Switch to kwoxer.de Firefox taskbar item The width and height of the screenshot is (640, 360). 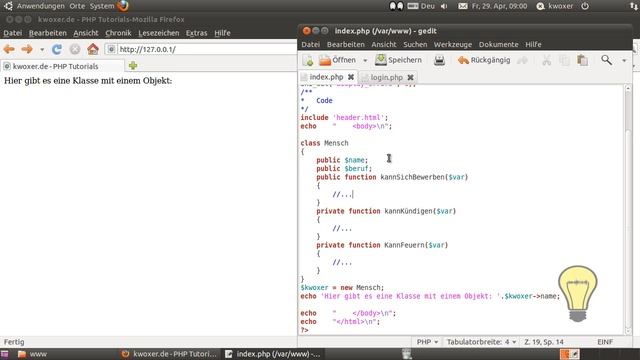coord(169,354)
